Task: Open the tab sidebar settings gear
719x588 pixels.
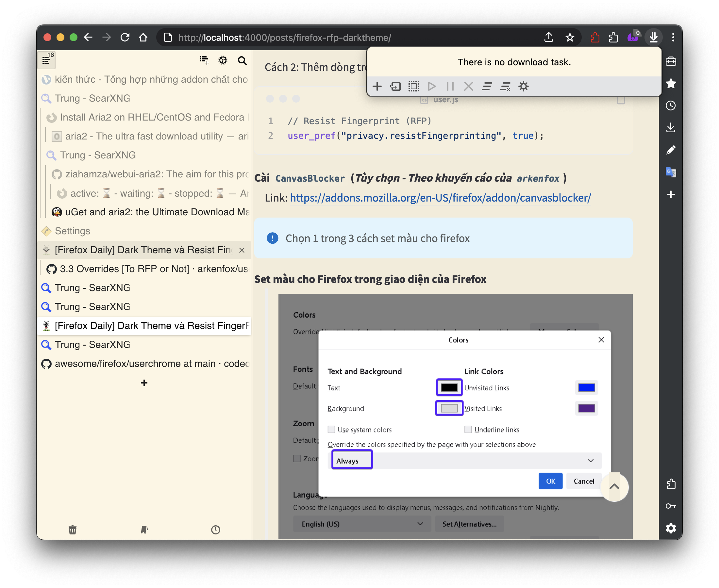Action: (x=223, y=61)
